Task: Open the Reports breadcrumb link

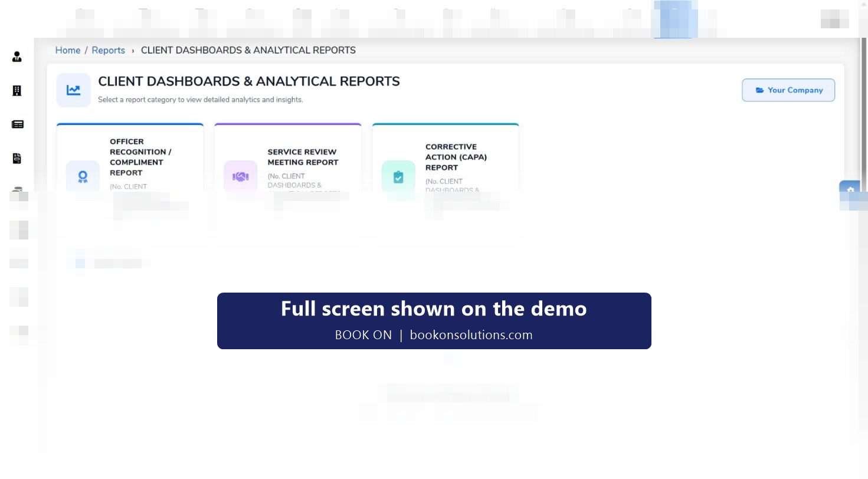Action: (x=109, y=50)
